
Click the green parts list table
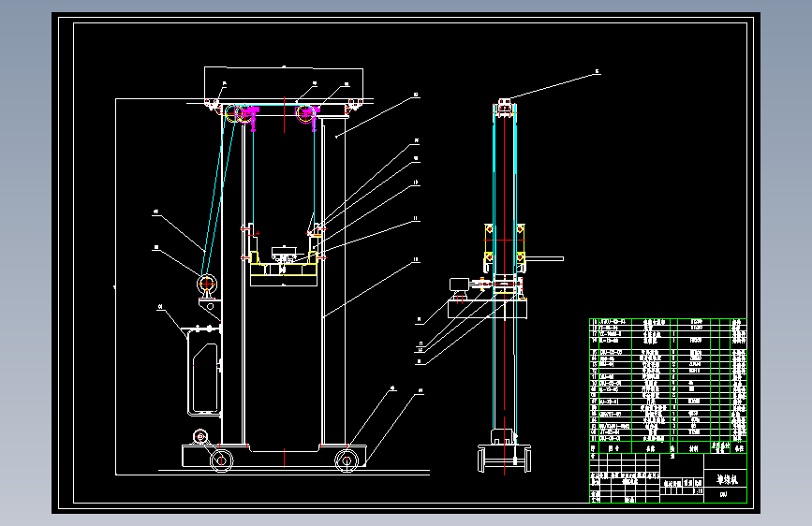click(x=668, y=386)
